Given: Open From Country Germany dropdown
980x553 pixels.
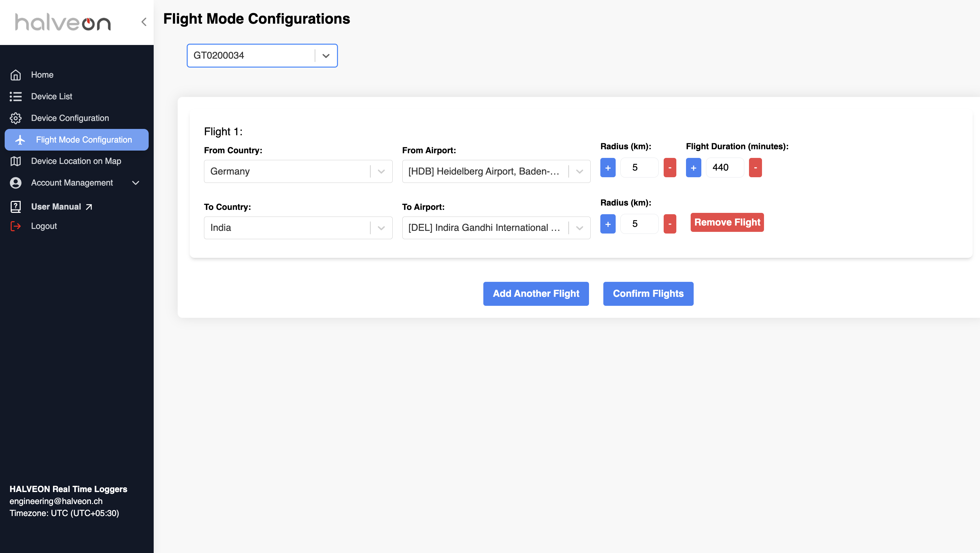Looking at the screenshot, I should [x=298, y=172].
